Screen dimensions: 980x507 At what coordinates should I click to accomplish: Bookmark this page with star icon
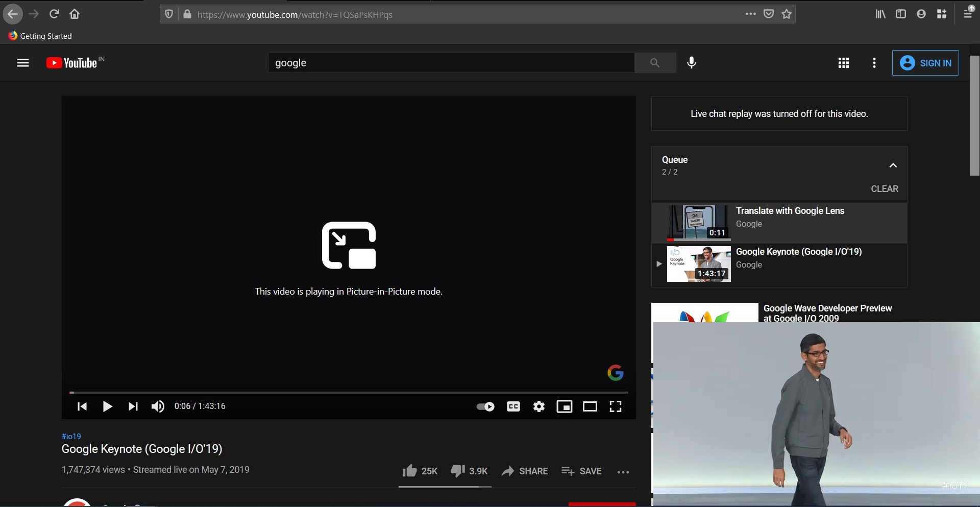pos(787,14)
